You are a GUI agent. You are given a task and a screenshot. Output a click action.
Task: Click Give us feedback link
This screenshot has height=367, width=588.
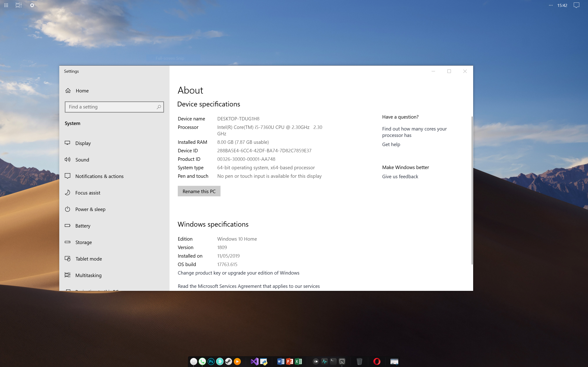coord(400,177)
